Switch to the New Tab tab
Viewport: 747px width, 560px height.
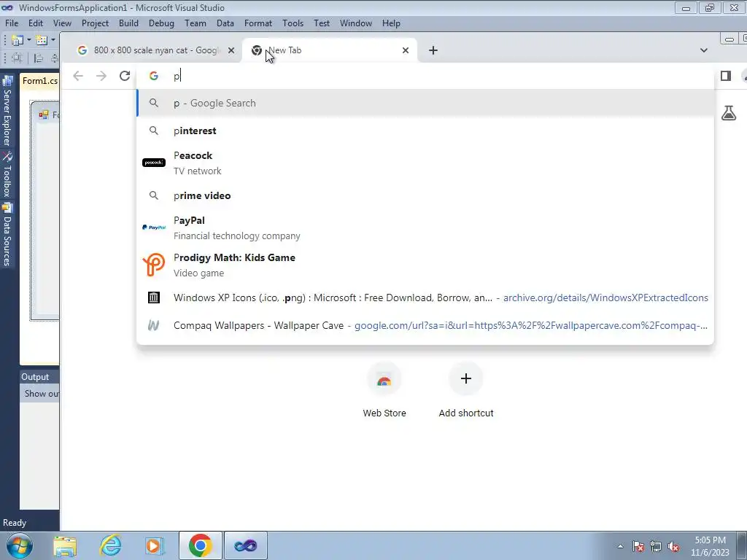pos(329,50)
